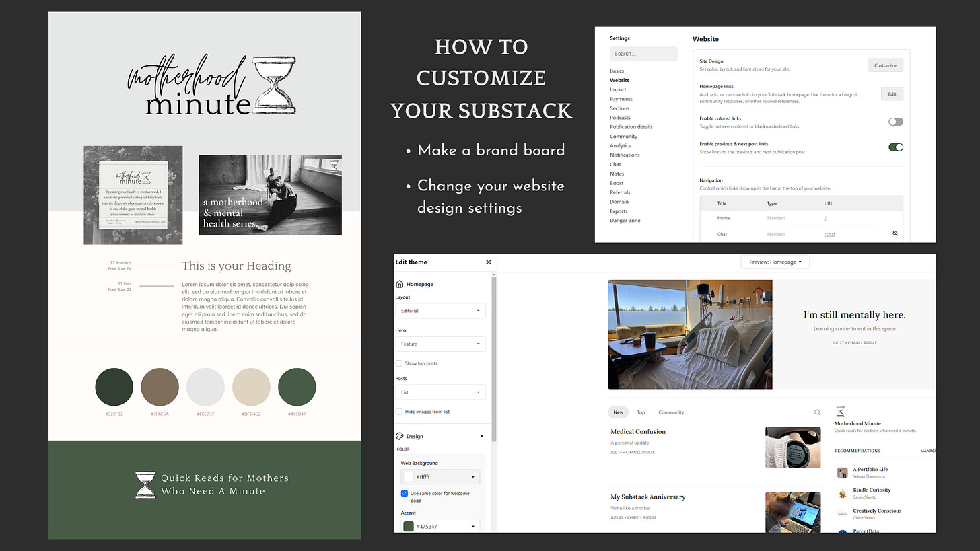
Task: Open Payments in Settings sidebar
Action: coord(621,99)
